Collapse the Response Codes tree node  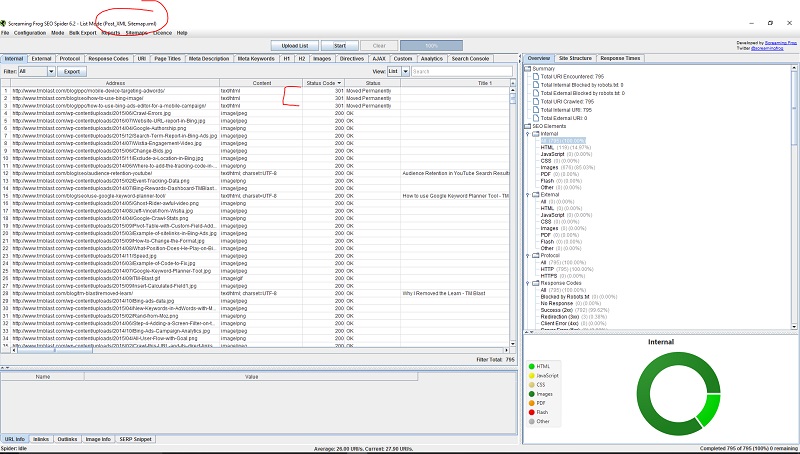coord(528,283)
